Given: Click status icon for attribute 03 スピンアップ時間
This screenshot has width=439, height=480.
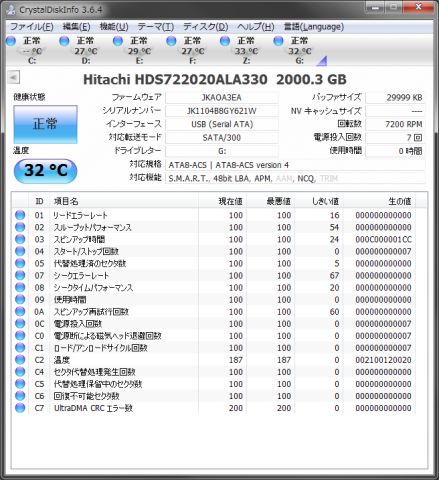Looking at the screenshot, I should pos(20,239).
